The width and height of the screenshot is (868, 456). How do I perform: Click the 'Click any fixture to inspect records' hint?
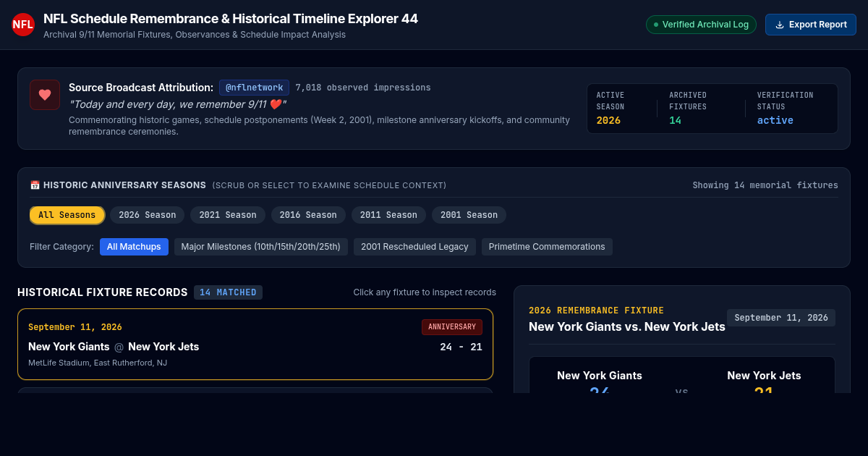click(x=425, y=292)
